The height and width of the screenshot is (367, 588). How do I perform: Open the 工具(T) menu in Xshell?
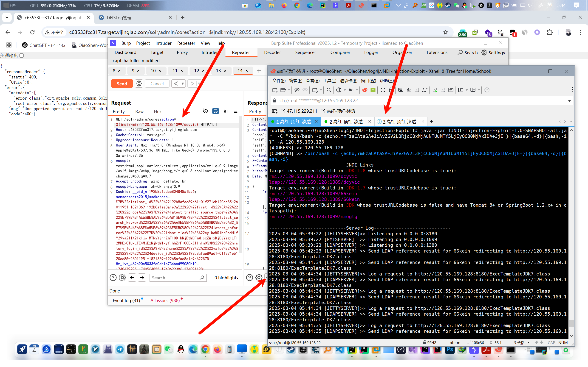[329, 81]
